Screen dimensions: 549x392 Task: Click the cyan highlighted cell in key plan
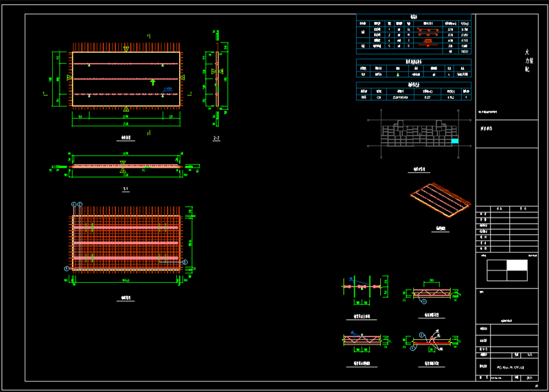[x=454, y=141]
